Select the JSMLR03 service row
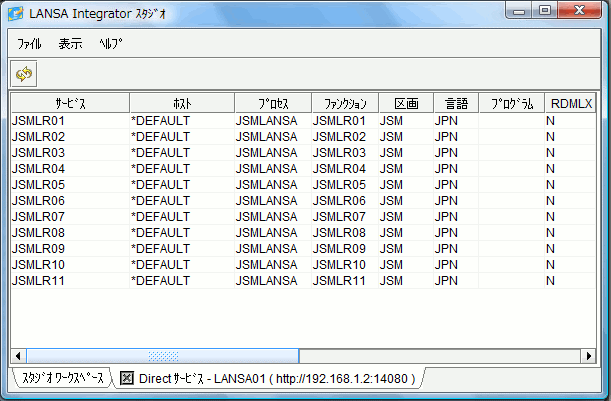The width and height of the screenshot is (611, 401). [x=303, y=153]
